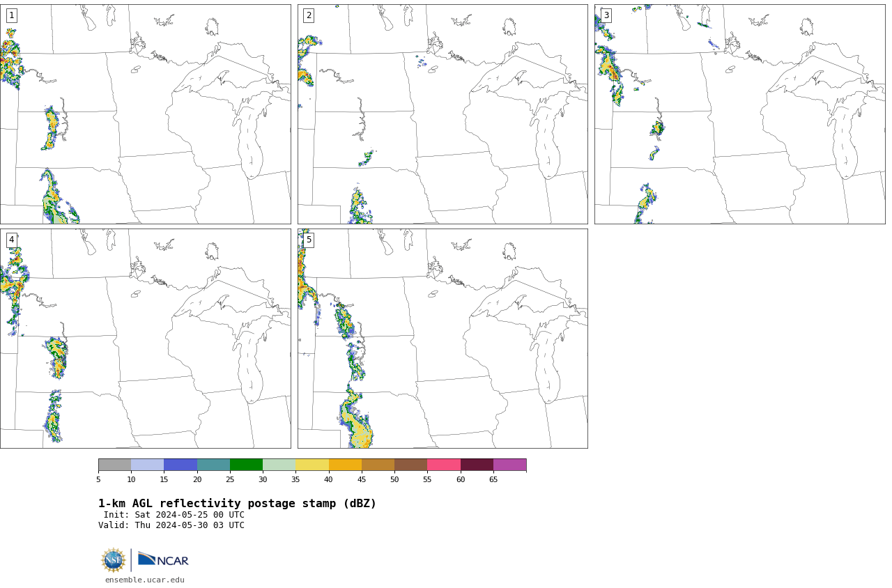
Task: Select the purple 65+ dBZ swatch
Action: click(509, 465)
